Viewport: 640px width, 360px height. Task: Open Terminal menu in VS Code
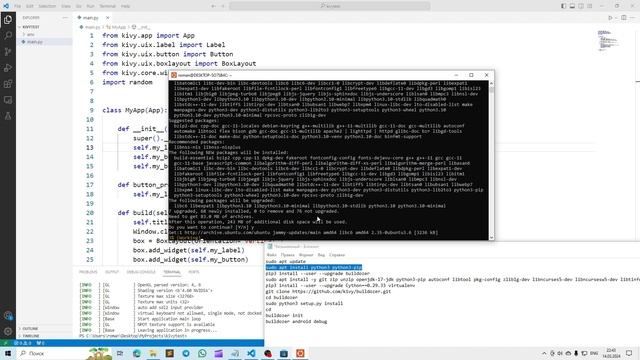click(107, 6)
